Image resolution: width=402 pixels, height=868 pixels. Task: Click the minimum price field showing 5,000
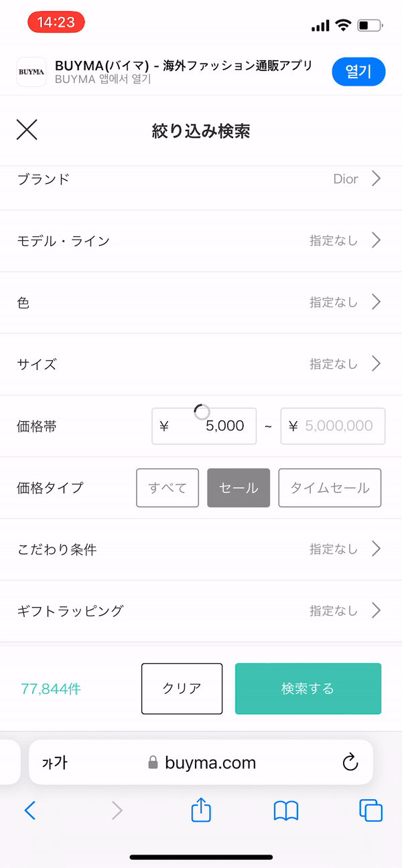pos(204,426)
